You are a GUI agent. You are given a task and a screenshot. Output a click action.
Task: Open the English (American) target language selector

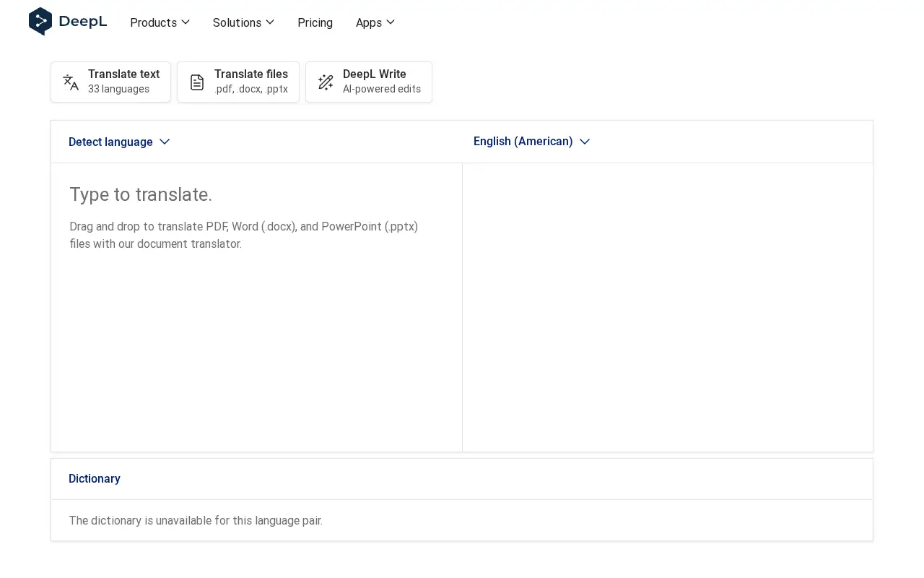click(532, 142)
